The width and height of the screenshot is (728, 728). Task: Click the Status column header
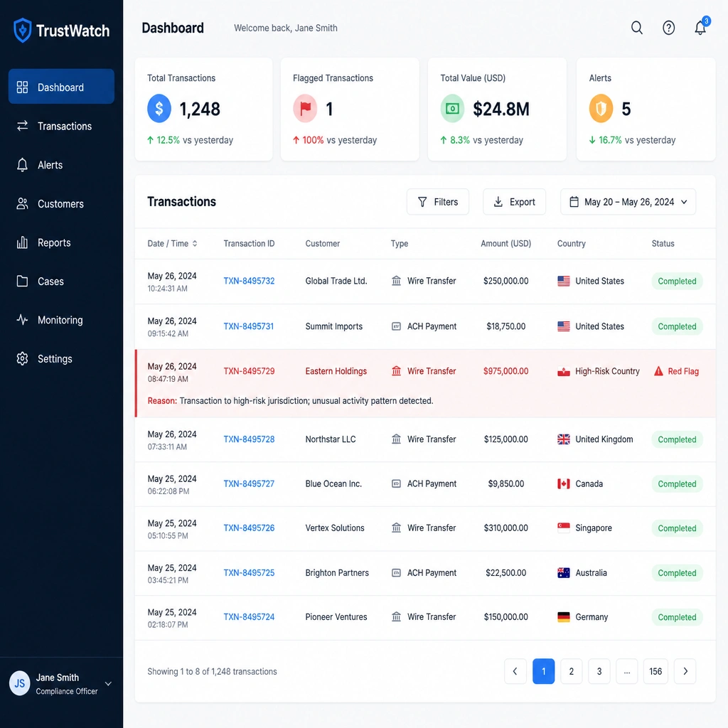point(663,243)
